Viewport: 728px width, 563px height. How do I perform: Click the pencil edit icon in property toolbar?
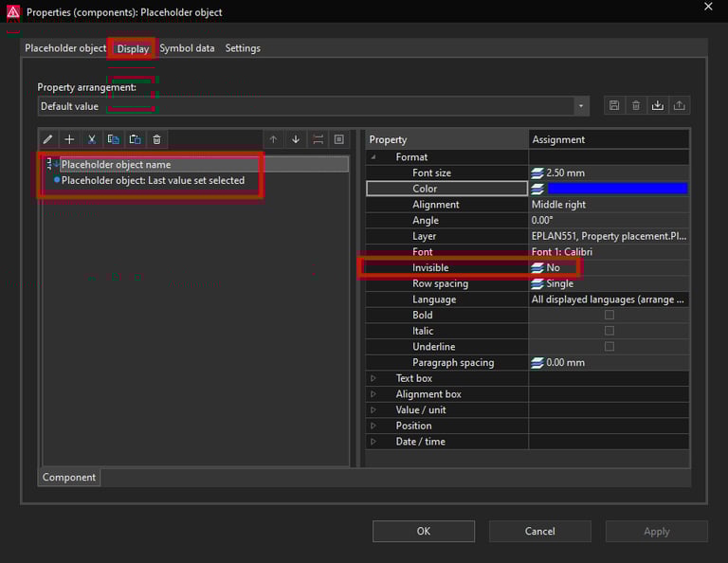tap(47, 139)
